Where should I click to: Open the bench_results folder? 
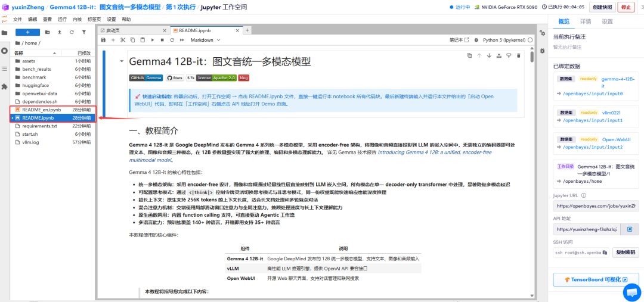52,69
